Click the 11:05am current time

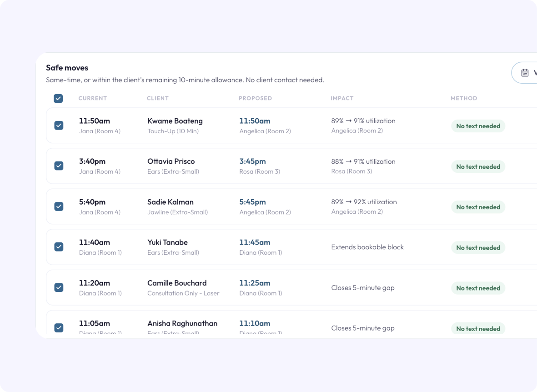pyautogui.click(x=95, y=323)
